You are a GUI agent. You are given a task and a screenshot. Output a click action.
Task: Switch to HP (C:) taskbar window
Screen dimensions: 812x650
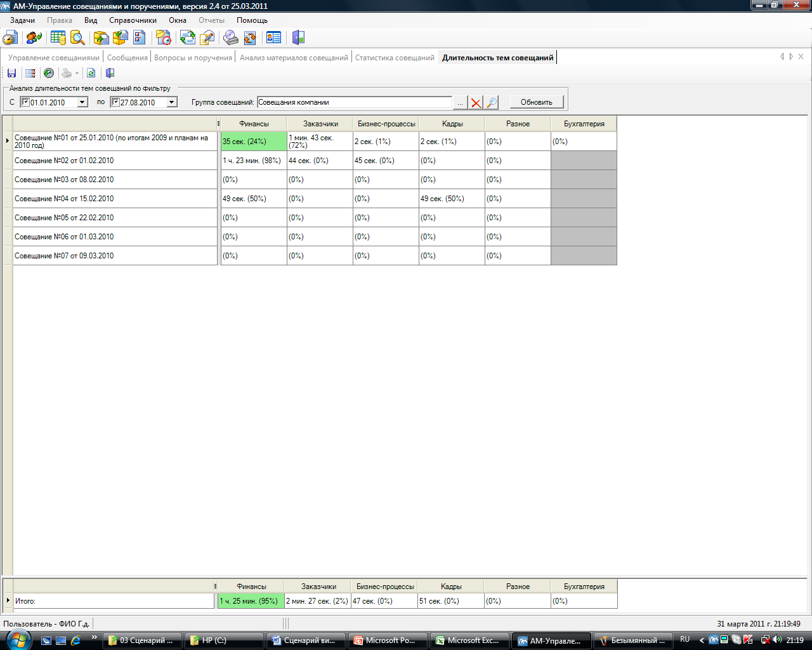(224, 640)
